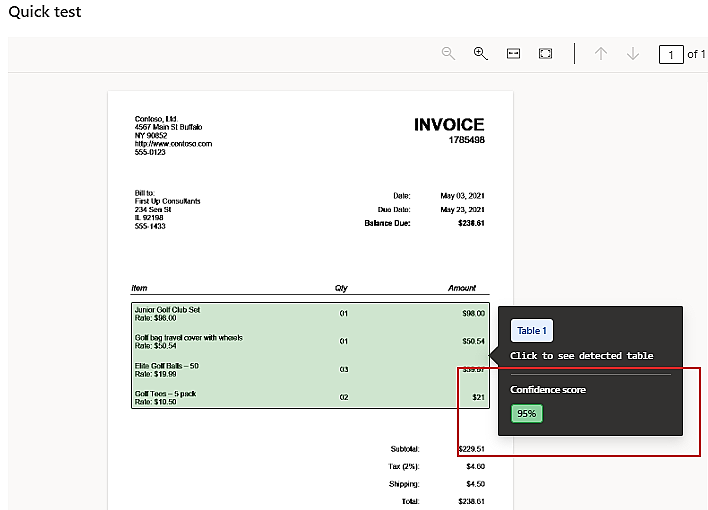708x510 pixels.
Task: Click the Quick test page title
Action: pyautogui.click(x=45, y=12)
